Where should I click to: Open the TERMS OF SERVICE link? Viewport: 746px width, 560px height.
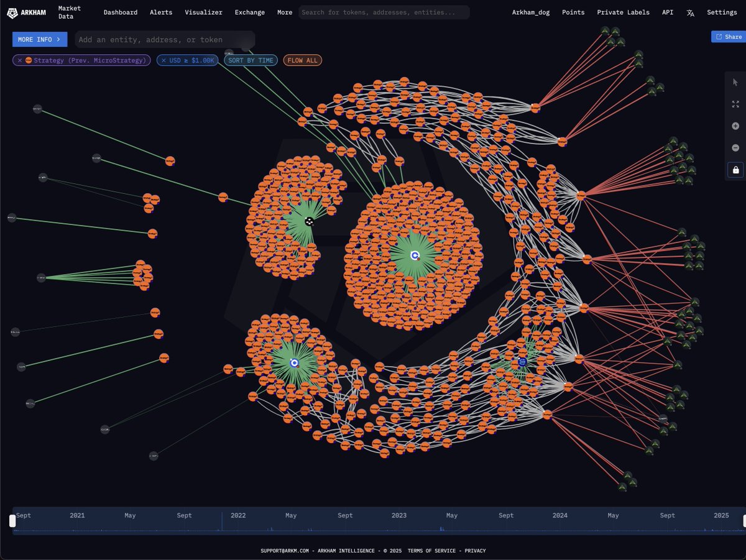pos(433,551)
